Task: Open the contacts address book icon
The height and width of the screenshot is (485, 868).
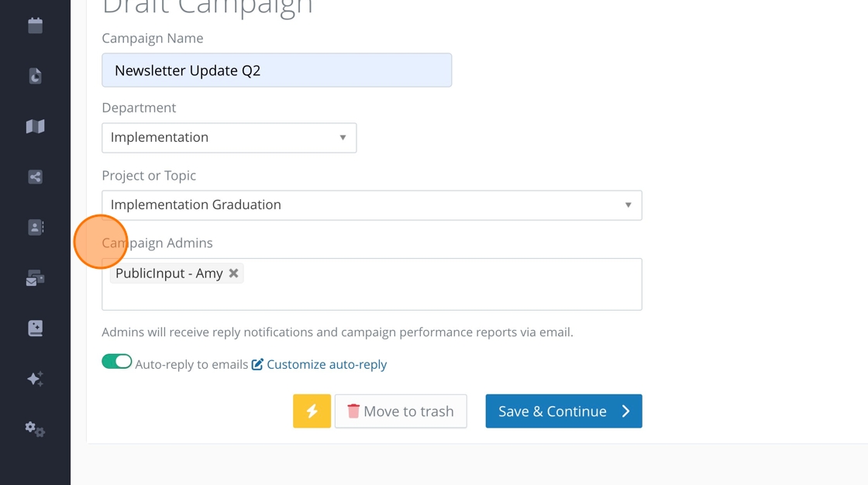Action: point(35,227)
